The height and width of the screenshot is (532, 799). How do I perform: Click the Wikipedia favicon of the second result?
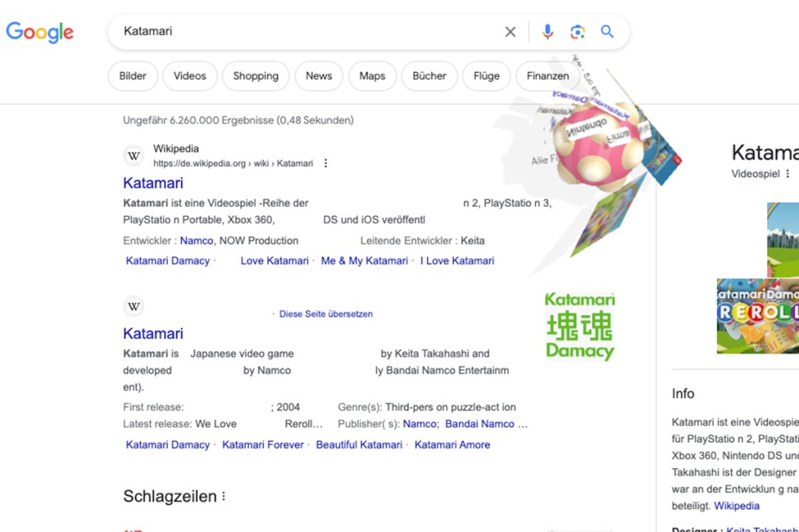click(134, 307)
